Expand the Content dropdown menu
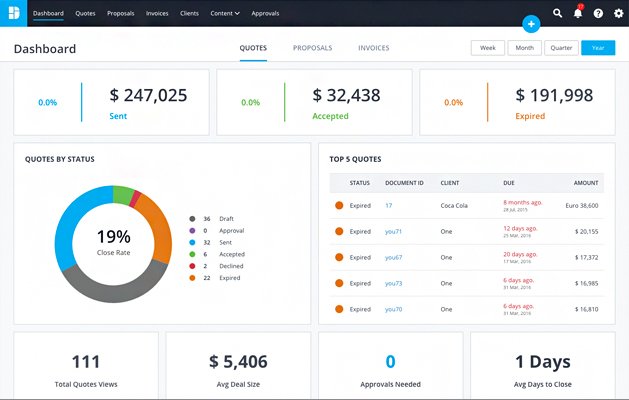Viewport: 629px width, 400px height. coord(224,14)
